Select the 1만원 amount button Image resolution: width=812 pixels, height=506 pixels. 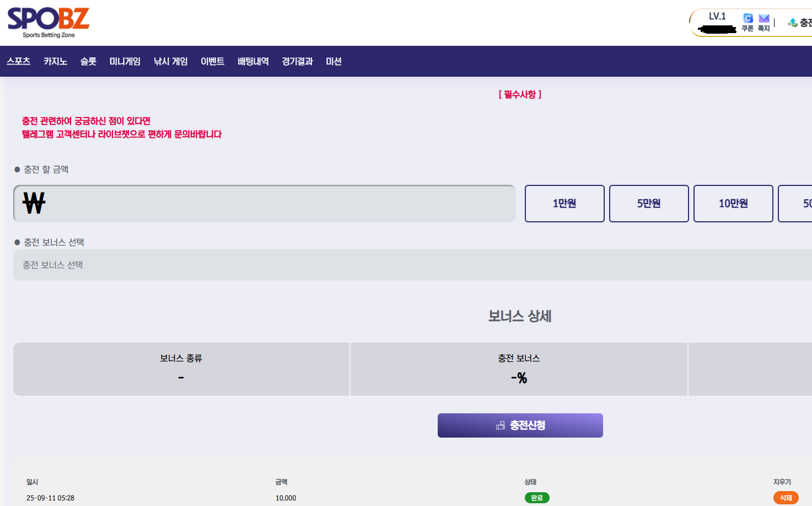coord(564,204)
